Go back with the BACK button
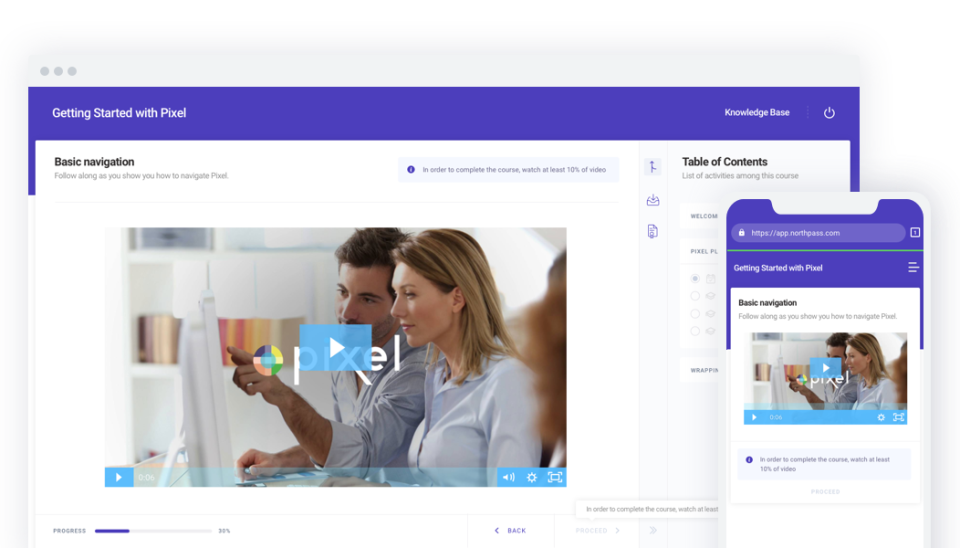Viewport: 960px width, 548px height. (x=510, y=531)
